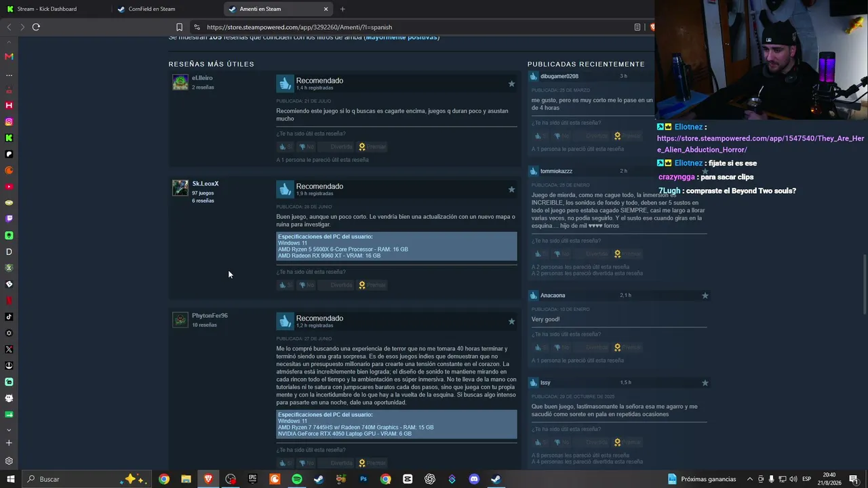The image size is (868, 488).
Task: Click PhytonFer96's profile avatar
Action: coord(180,320)
